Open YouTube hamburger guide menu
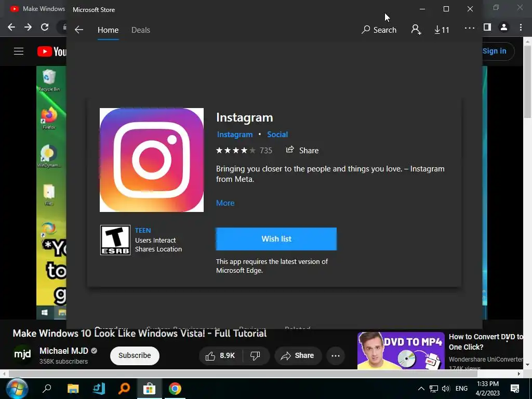Viewport: 532px width, 399px height. (19, 51)
